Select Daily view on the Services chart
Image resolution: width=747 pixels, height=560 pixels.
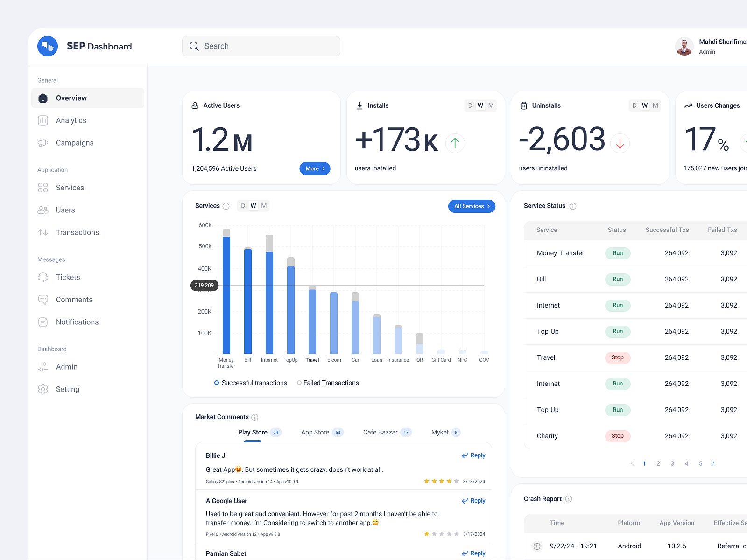(x=243, y=205)
